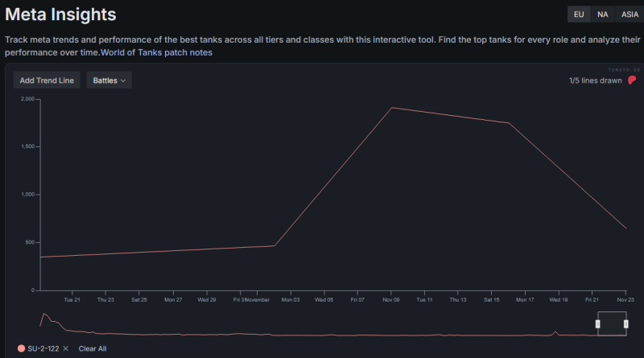Viewport: 644px width, 358px height.
Task: Click the selected range window in overview
Action: (612, 323)
